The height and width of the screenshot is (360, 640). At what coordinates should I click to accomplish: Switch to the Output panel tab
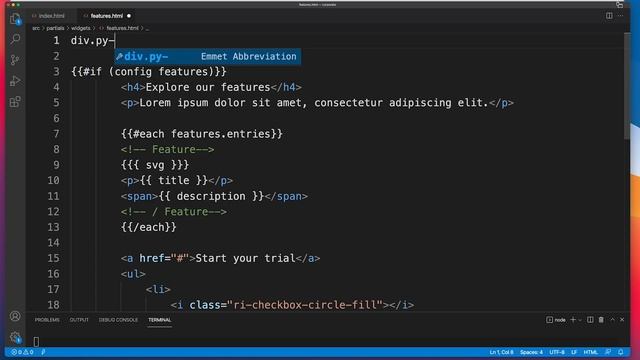pyautogui.click(x=79, y=320)
